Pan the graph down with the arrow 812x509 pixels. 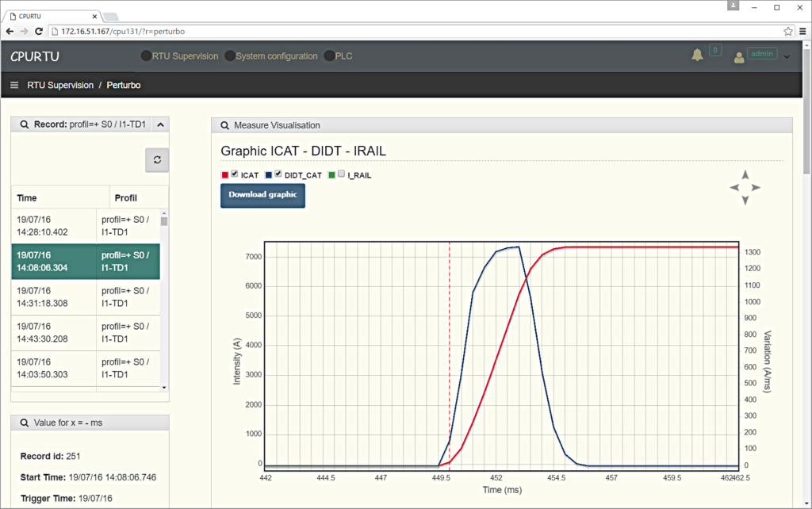pos(745,200)
